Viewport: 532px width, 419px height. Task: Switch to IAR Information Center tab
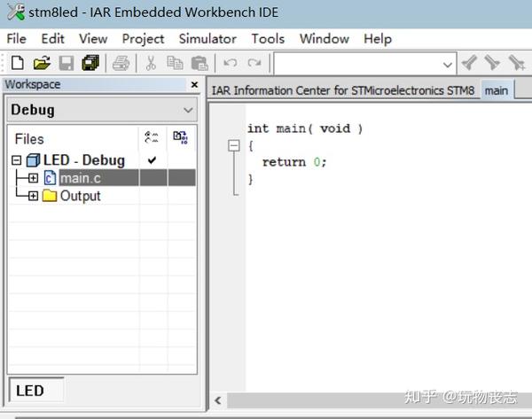(343, 90)
